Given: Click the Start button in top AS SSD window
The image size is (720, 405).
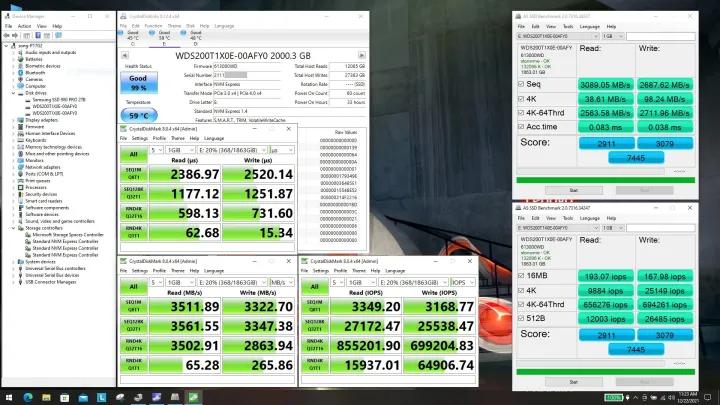Looking at the screenshot, I should [x=574, y=190].
